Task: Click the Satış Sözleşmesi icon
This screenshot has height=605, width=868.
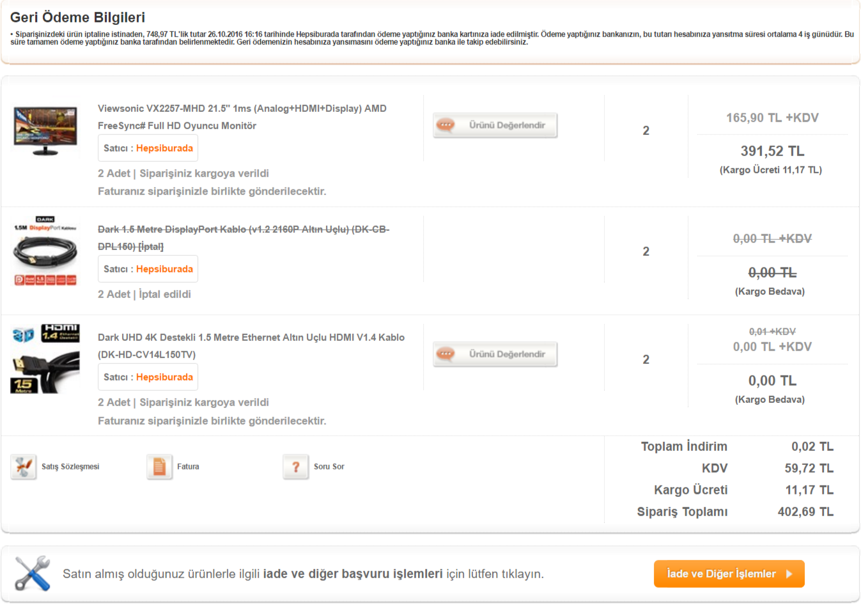Action: (x=24, y=467)
